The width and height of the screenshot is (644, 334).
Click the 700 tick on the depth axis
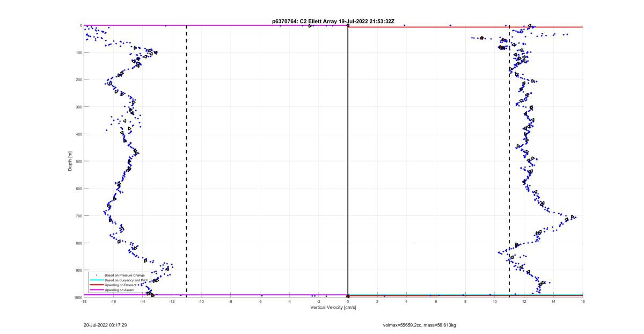click(78, 216)
